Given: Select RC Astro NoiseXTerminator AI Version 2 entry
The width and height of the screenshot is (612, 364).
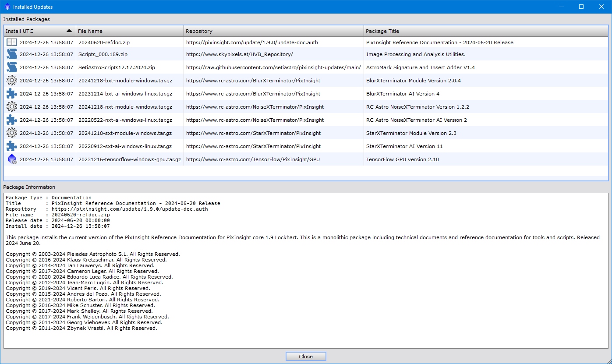Looking at the screenshot, I should pyautogui.click(x=416, y=120).
